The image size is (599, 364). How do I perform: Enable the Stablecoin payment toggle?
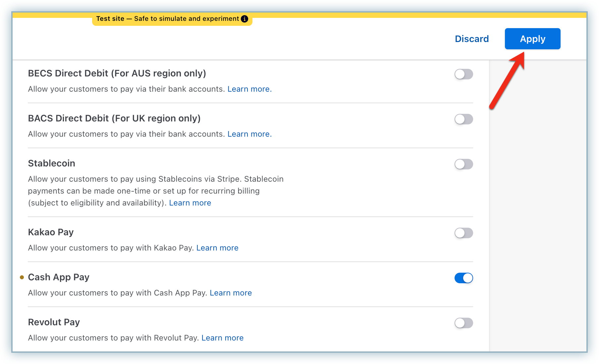coord(463,164)
